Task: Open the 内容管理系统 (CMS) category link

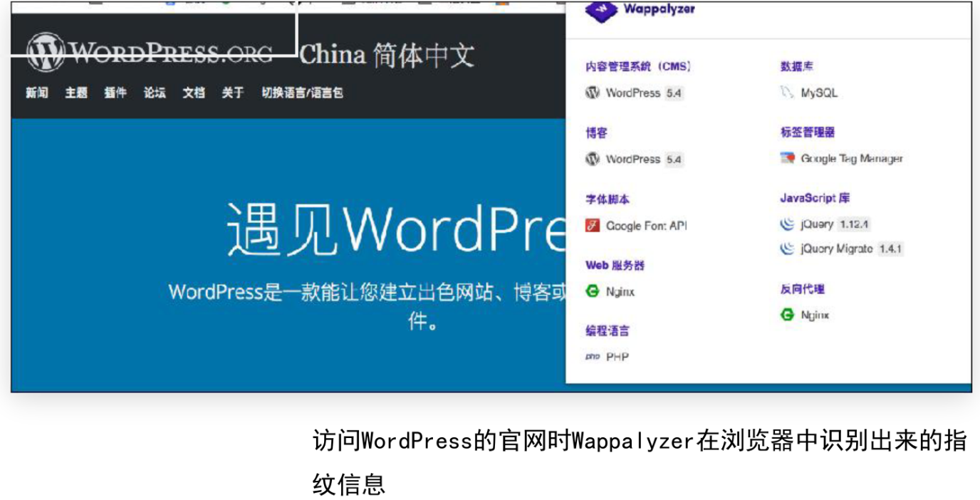Action: click(x=638, y=66)
